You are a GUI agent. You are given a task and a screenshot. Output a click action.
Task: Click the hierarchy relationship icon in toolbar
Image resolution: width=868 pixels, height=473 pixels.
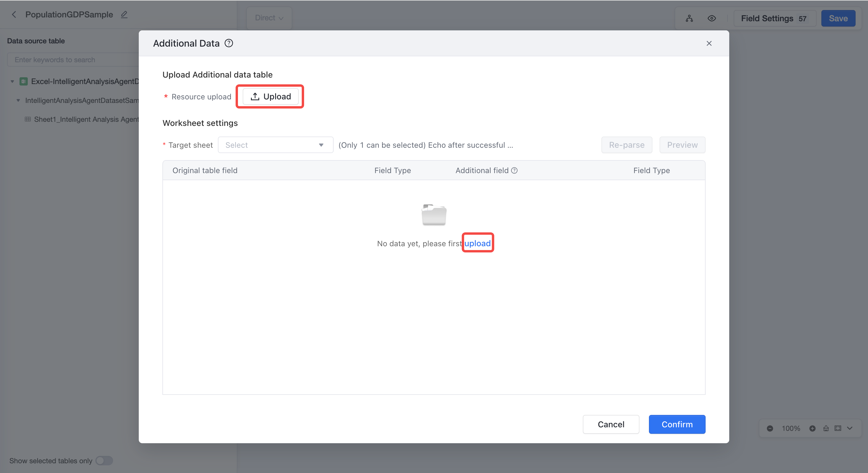point(689,18)
